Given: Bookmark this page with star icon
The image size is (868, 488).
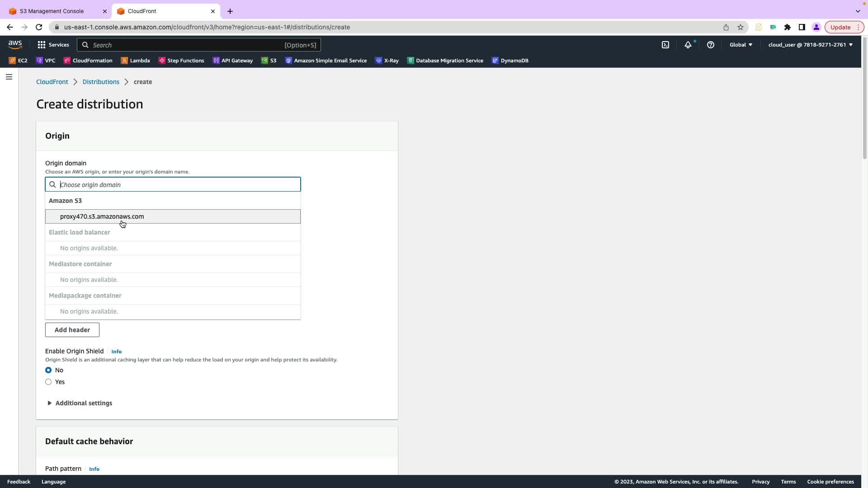Looking at the screenshot, I should (x=741, y=27).
